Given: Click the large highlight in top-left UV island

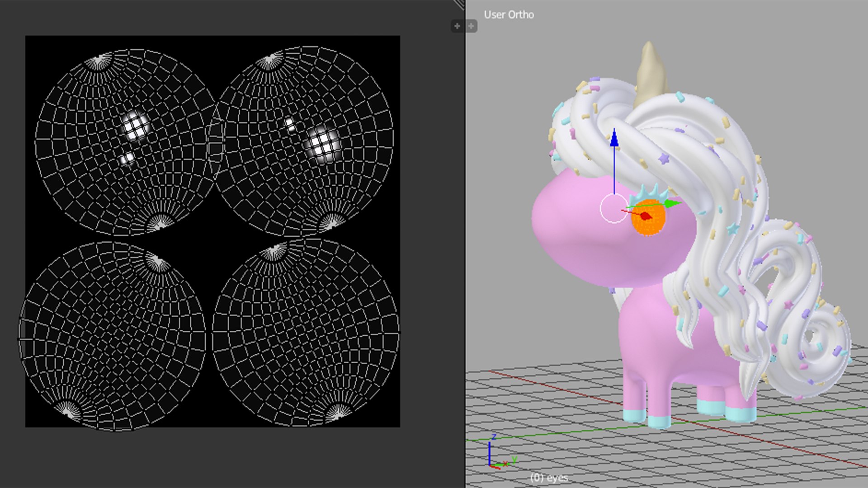Looking at the screenshot, I should 136,126.
